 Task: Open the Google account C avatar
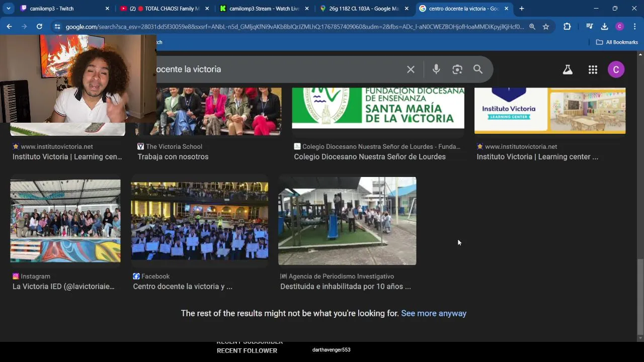coord(616,69)
